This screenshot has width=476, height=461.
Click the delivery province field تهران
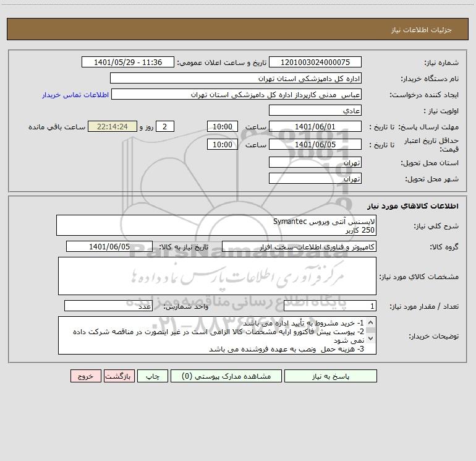pyautogui.click(x=315, y=163)
